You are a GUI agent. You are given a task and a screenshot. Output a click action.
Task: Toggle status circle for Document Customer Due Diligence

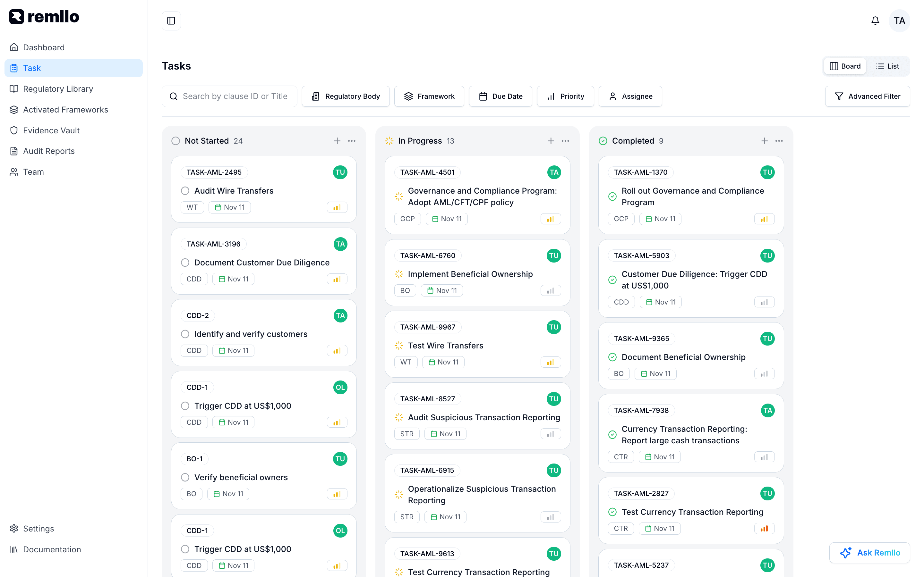click(185, 263)
